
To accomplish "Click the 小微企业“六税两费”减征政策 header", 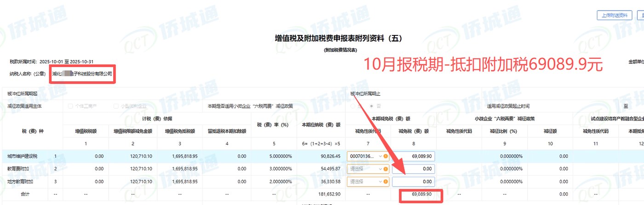I will [504, 119].
